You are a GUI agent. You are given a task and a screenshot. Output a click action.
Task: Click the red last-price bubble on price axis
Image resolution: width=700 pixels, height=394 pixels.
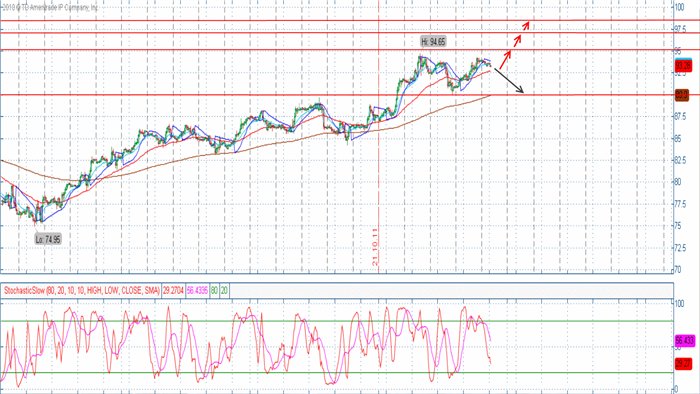[683, 66]
